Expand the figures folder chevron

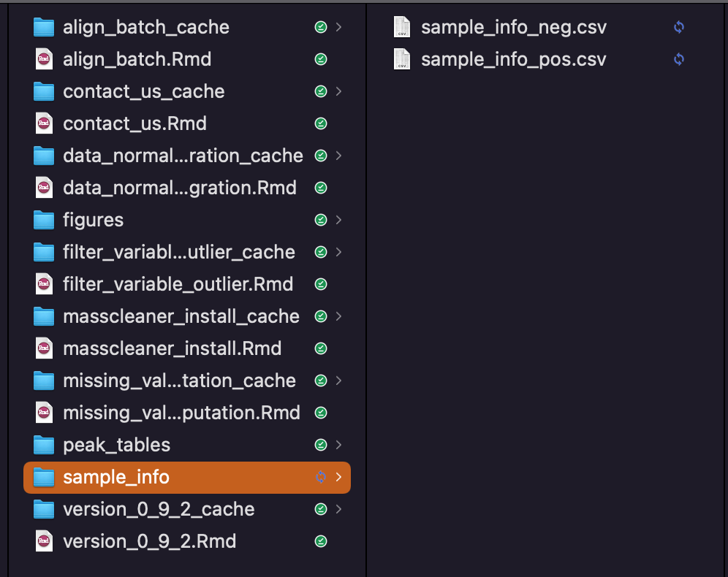(339, 220)
